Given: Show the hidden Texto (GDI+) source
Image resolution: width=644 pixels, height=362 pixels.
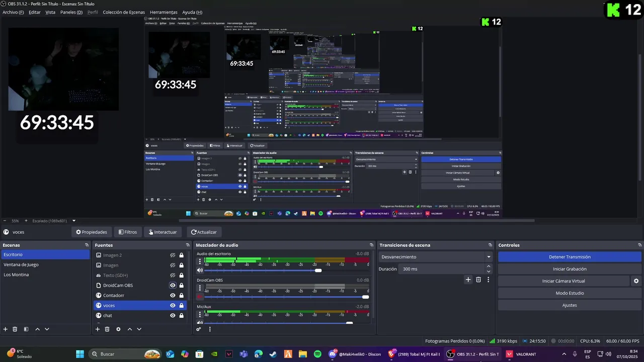Looking at the screenshot, I should (x=173, y=276).
